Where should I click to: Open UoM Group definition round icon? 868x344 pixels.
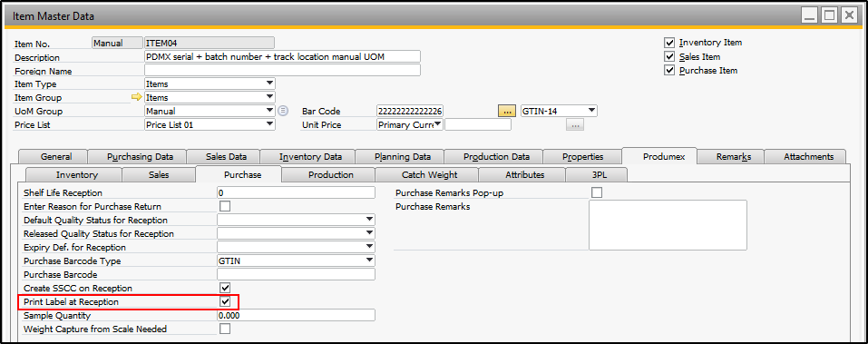(x=283, y=111)
